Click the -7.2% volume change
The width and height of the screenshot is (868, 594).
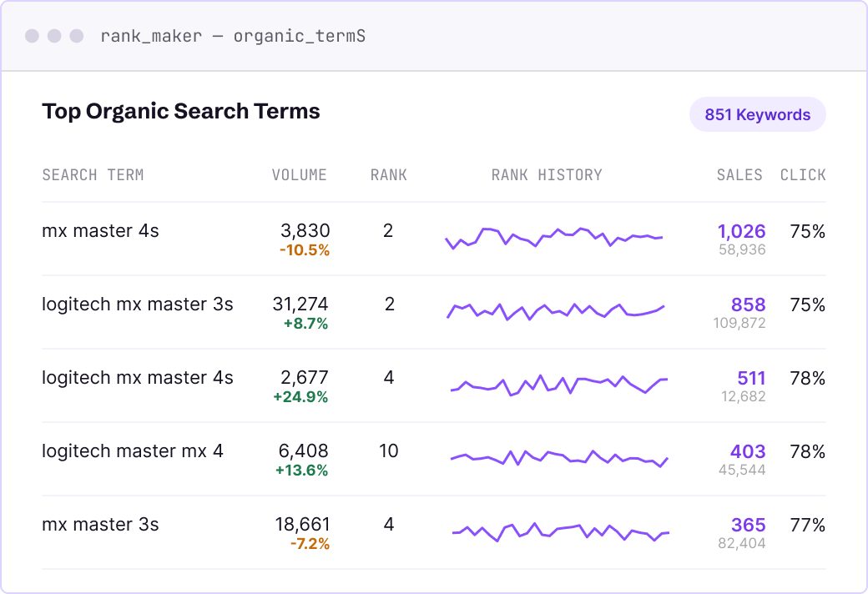tap(310, 544)
